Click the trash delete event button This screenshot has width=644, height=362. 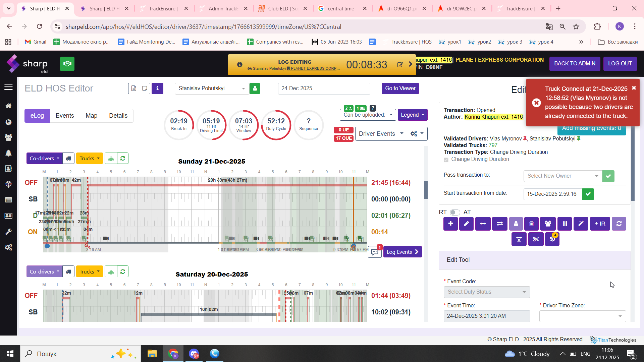(x=531, y=224)
